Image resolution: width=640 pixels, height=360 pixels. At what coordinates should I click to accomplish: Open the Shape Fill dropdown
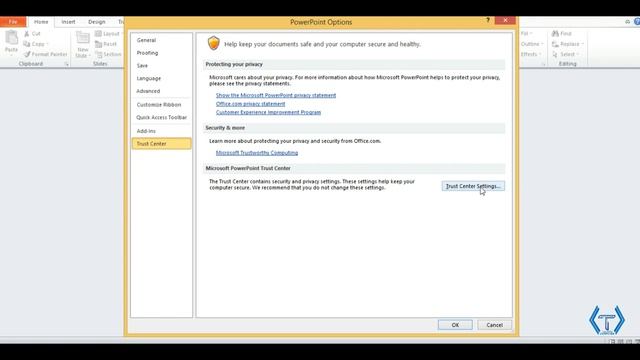[527, 33]
